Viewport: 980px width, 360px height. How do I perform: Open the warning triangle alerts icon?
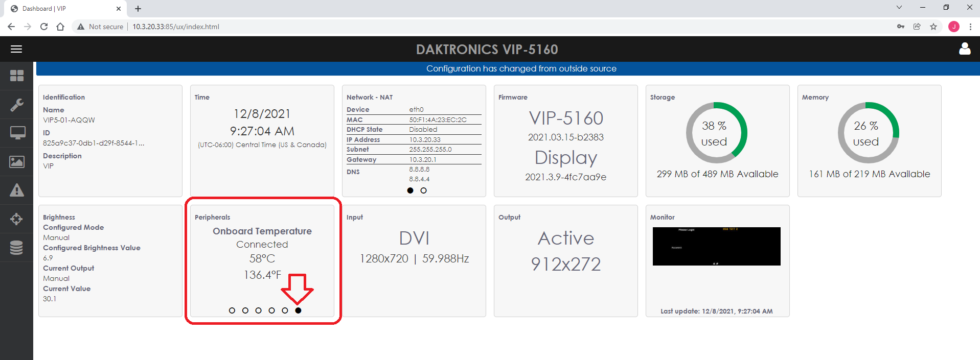[16, 190]
